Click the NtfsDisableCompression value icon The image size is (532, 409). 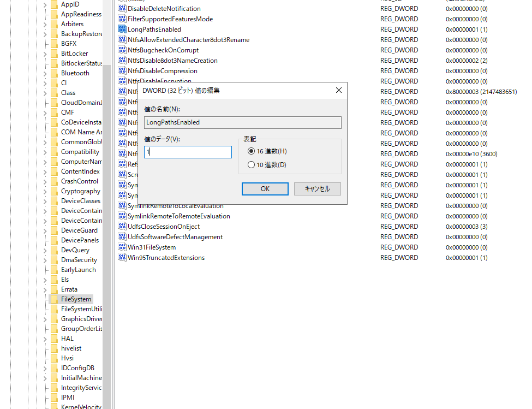tap(122, 70)
